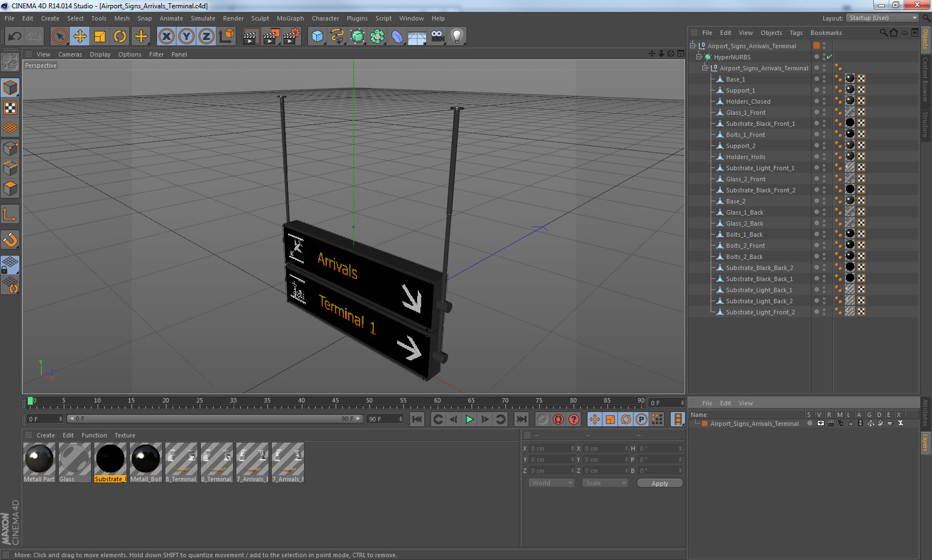Add a light object
This screenshot has width=932, height=560.
457,37
